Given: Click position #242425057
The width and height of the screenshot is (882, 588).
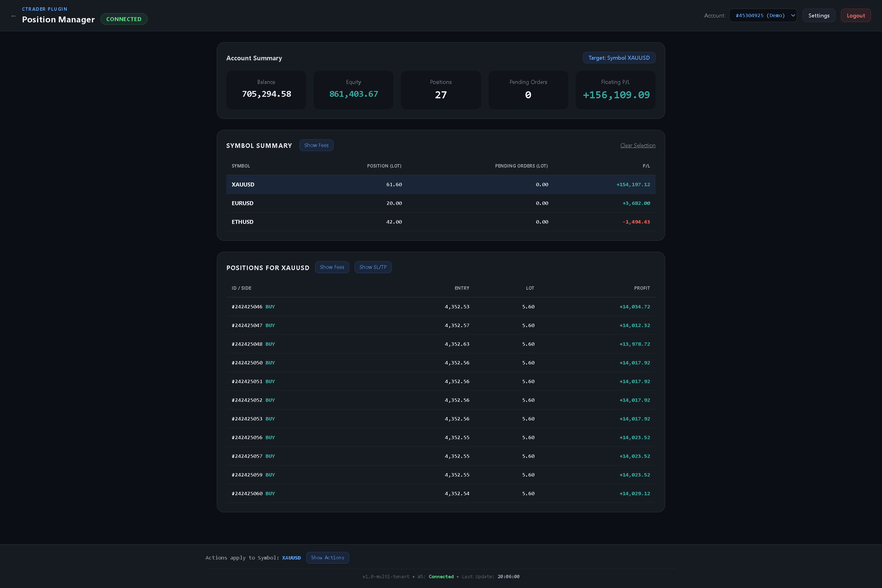Looking at the screenshot, I should click(441, 456).
